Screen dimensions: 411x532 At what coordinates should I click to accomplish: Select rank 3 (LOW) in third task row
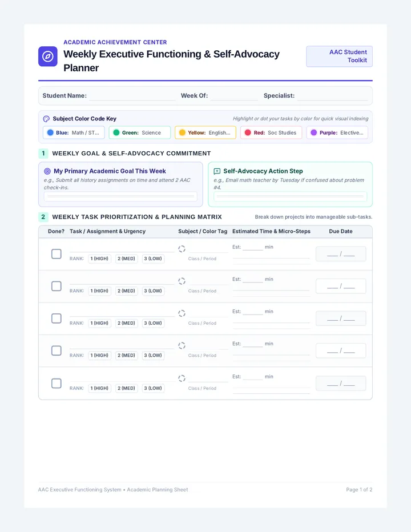click(x=153, y=323)
